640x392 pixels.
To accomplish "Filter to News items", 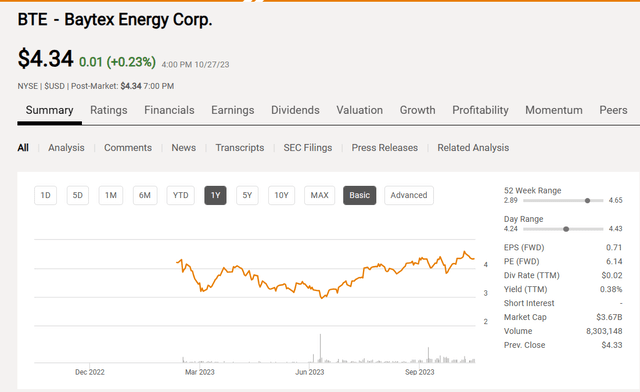I will pos(184,148).
